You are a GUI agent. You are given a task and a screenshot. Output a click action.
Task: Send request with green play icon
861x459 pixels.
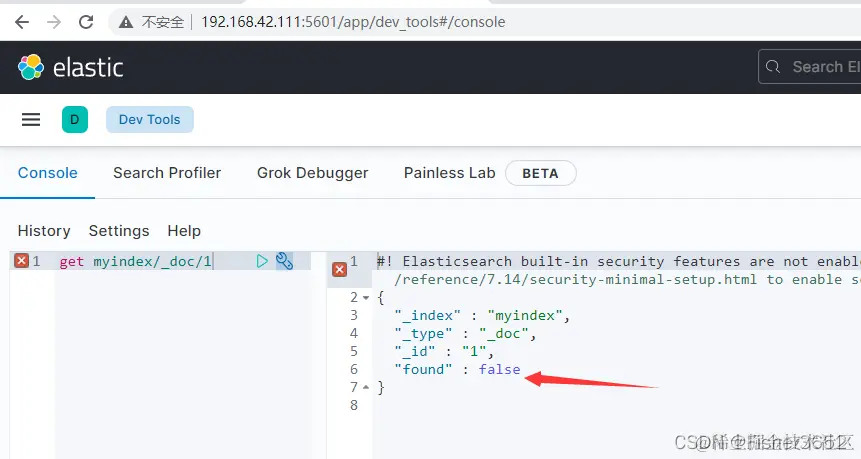click(x=262, y=261)
